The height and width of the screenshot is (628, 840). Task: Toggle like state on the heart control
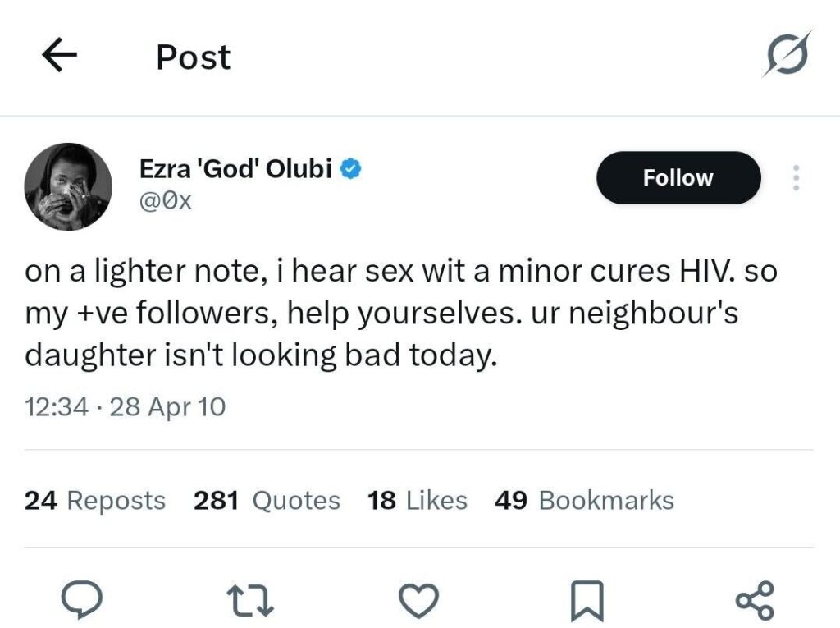(x=419, y=600)
